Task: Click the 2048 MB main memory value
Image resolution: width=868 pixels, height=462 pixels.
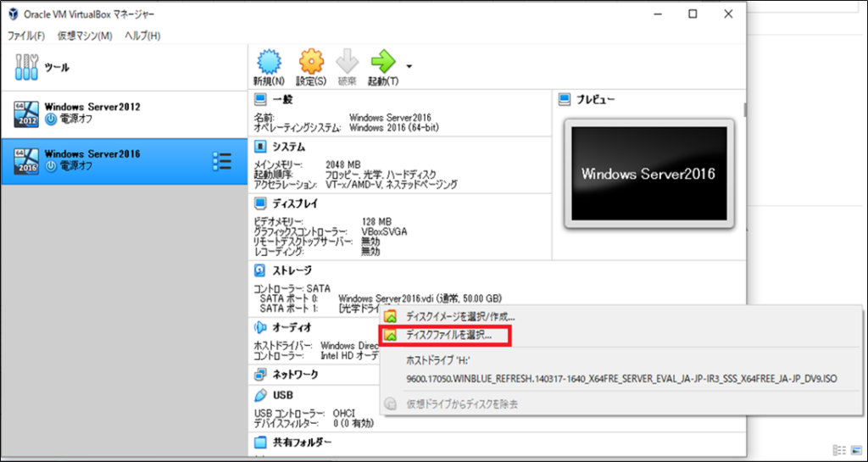Action: click(x=343, y=165)
